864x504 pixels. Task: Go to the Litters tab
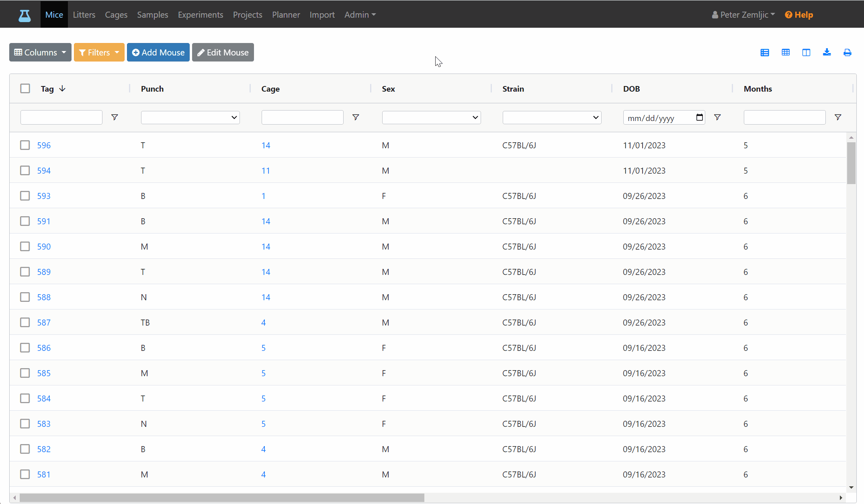point(84,15)
